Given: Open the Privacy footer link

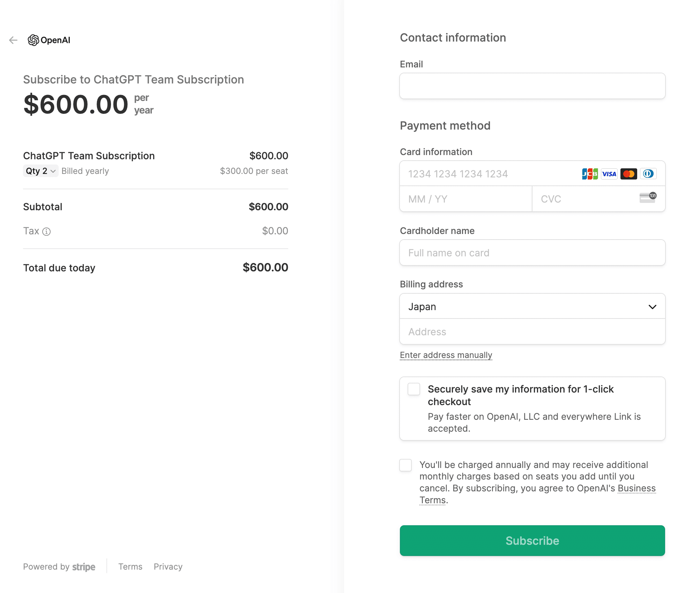Looking at the screenshot, I should [168, 567].
